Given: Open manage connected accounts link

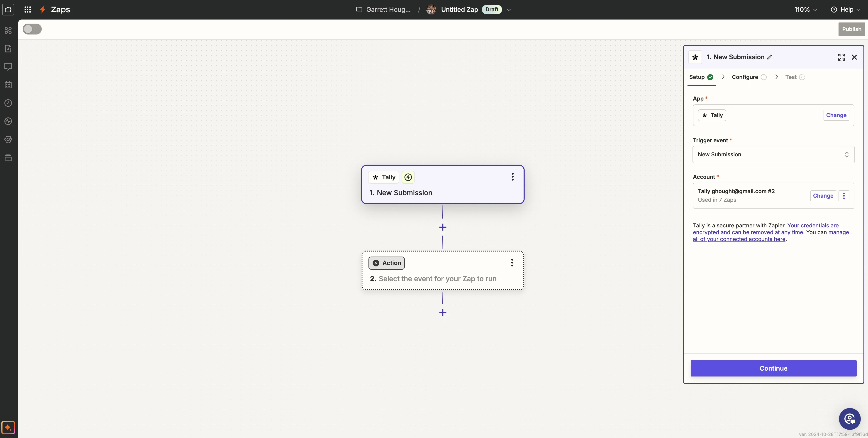Looking at the screenshot, I should click(739, 239).
